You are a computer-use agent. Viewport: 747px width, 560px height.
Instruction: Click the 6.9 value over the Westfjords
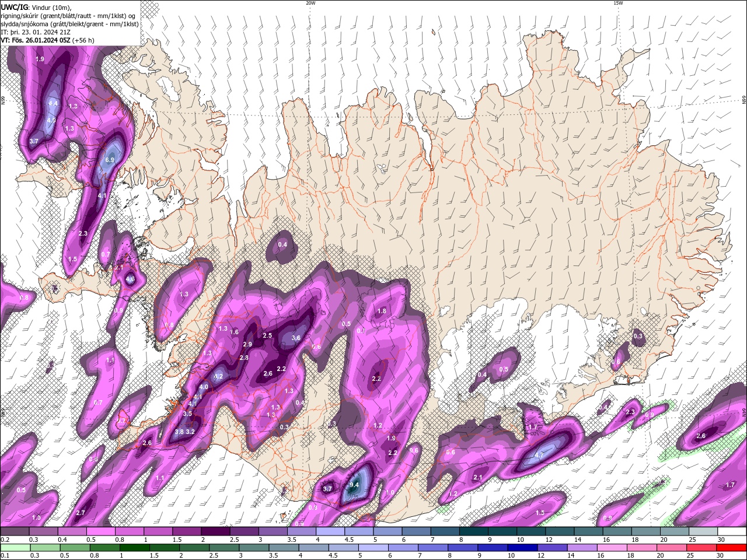tap(110, 160)
